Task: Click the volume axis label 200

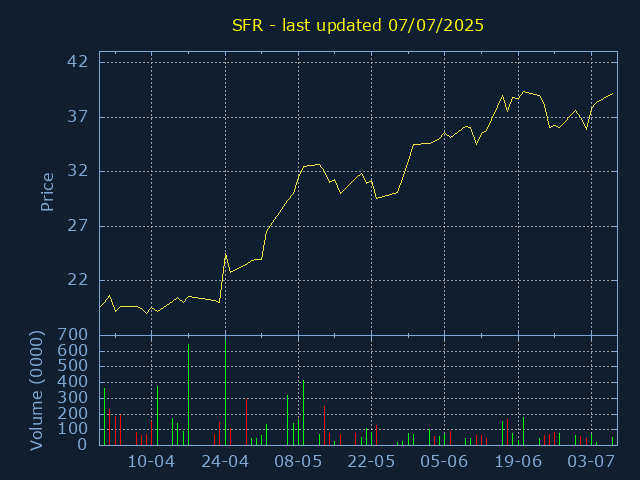Action: pyautogui.click(x=73, y=413)
